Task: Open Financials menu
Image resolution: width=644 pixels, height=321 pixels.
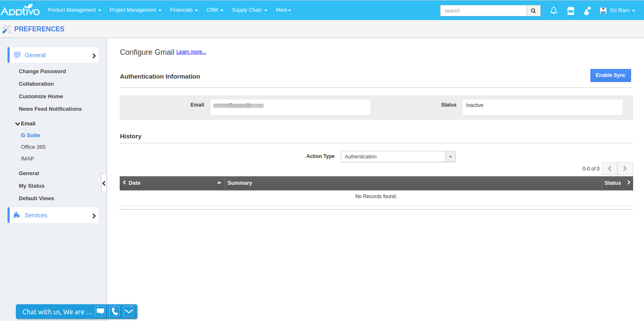Action: click(184, 10)
